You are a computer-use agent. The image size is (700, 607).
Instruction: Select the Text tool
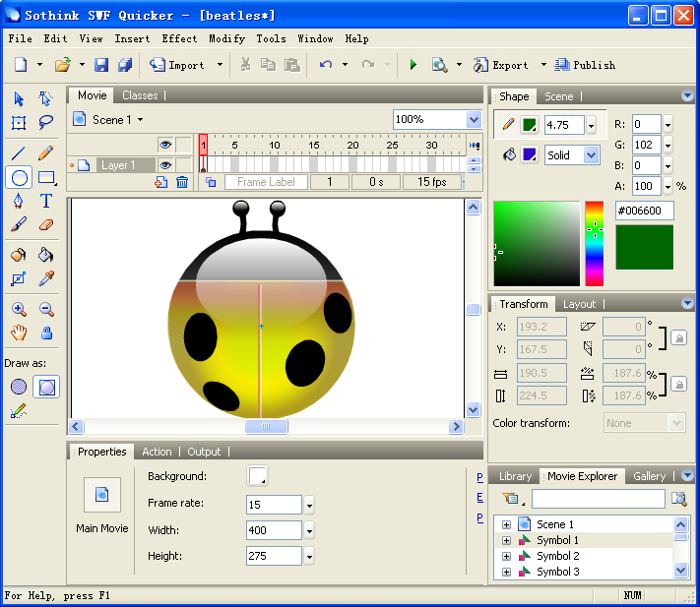pyautogui.click(x=46, y=201)
